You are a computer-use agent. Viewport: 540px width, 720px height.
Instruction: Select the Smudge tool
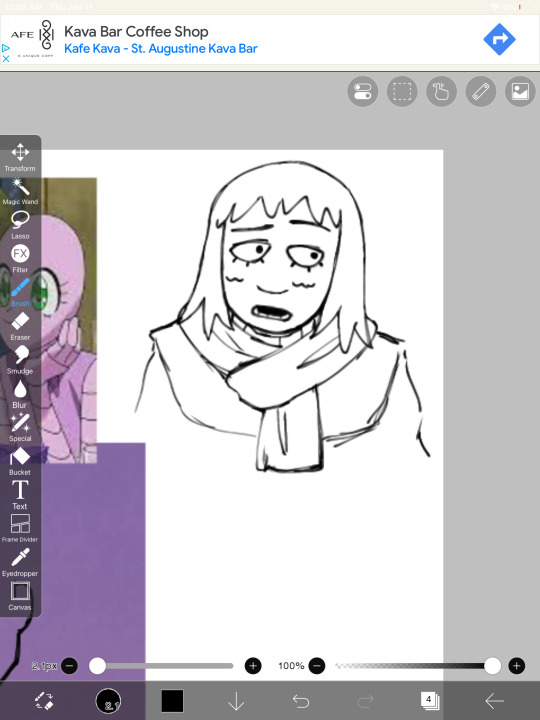20,360
